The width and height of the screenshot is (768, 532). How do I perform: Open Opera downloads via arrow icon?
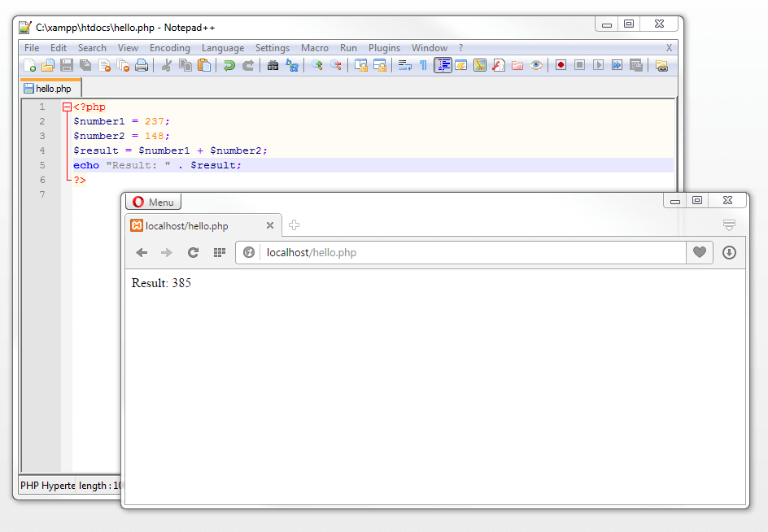coord(729,252)
